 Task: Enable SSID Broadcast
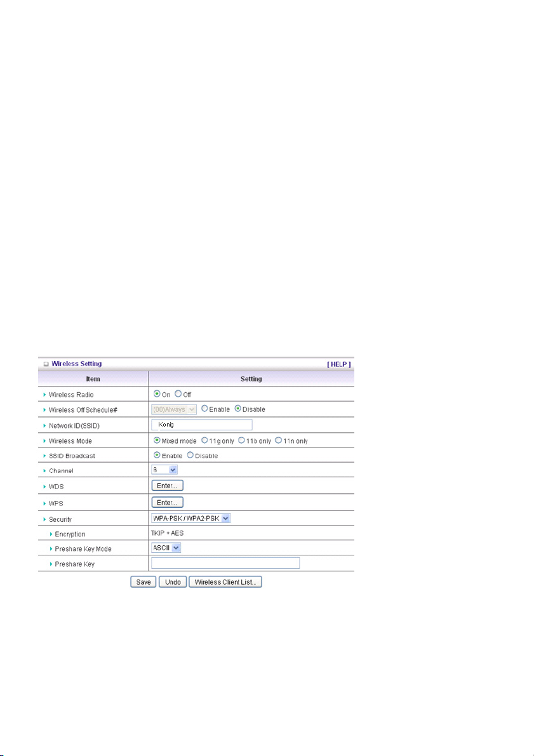157,455
